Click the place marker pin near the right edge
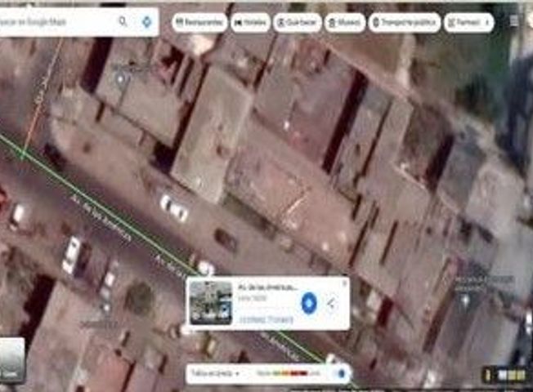The width and height of the screenshot is (533, 392). tap(464, 299)
